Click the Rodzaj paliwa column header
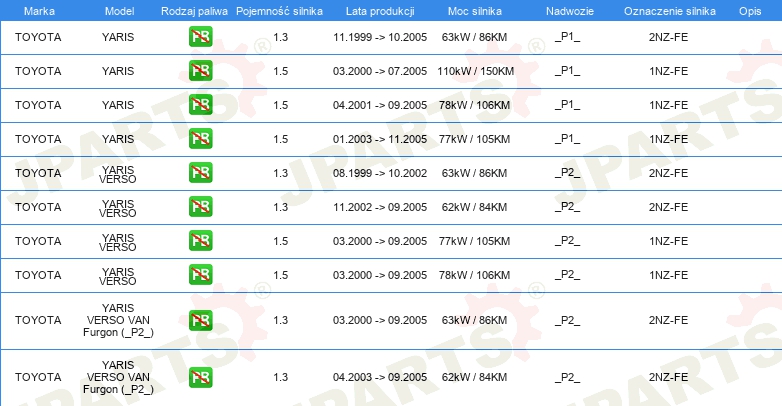This screenshot has width=782, height=406. pos(194,11)
